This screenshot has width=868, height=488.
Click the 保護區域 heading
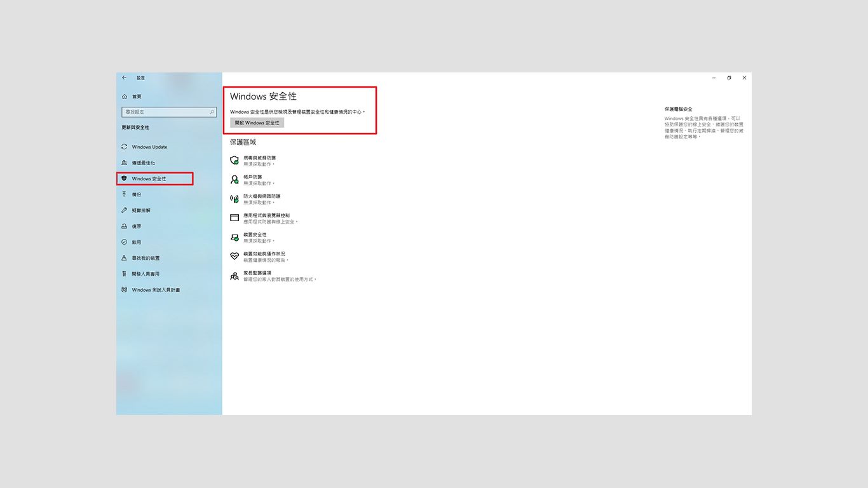(x=243, y=142)
